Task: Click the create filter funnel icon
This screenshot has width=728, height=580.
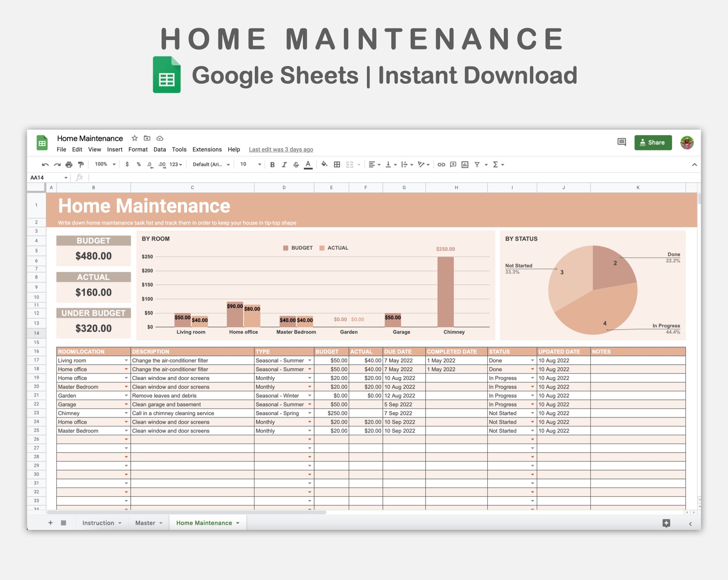Action: 477,165
